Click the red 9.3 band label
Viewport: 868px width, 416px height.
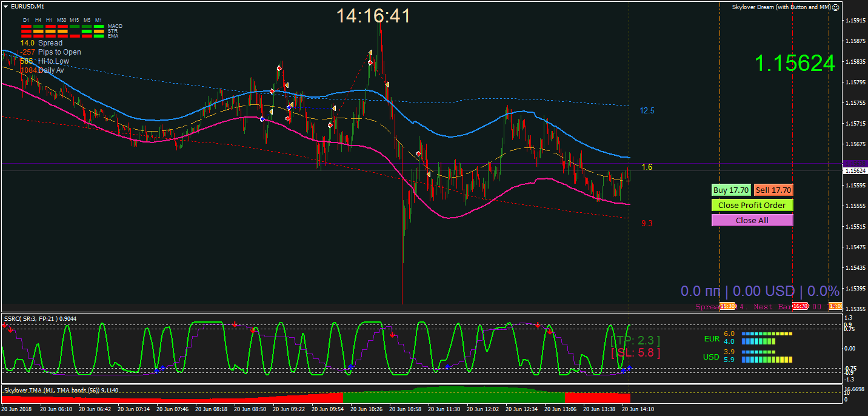[x=647, y=224]
